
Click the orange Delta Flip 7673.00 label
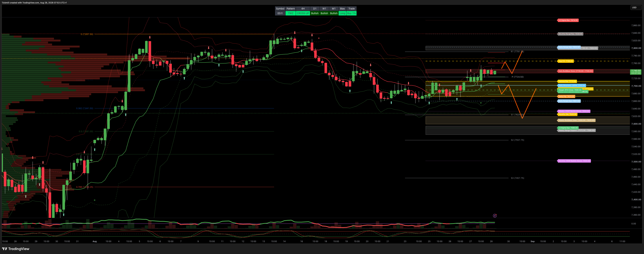(x=566, y=96)
